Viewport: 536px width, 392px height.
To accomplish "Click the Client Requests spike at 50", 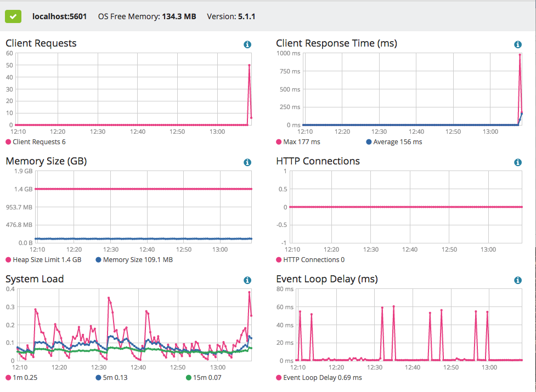I will pyautogui.click(x=249, y=65).
